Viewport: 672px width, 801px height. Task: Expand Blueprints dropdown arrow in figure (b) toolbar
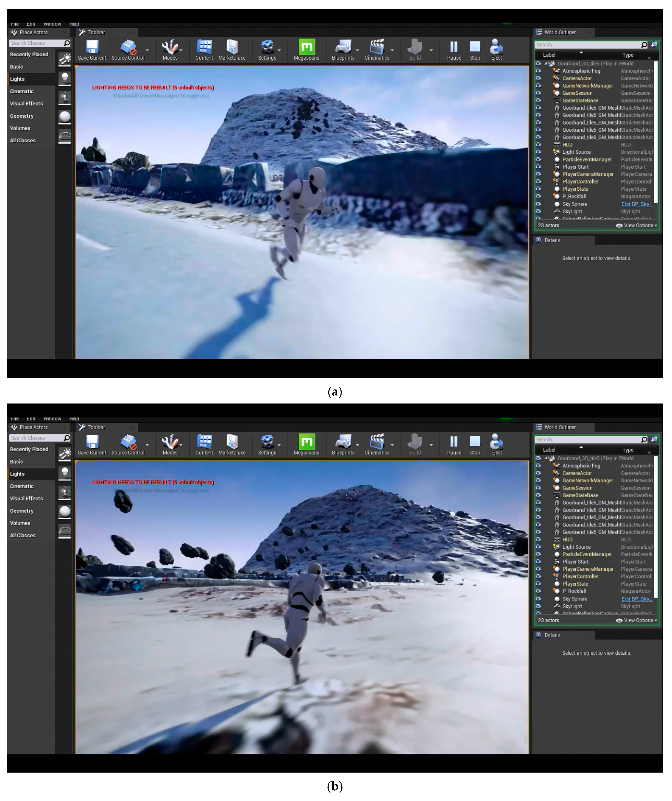point(357,445)
